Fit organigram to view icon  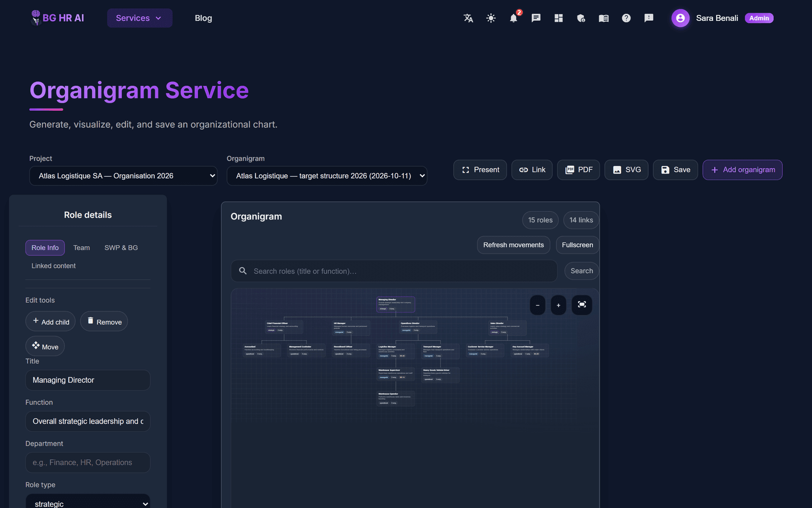pos(582,305)
